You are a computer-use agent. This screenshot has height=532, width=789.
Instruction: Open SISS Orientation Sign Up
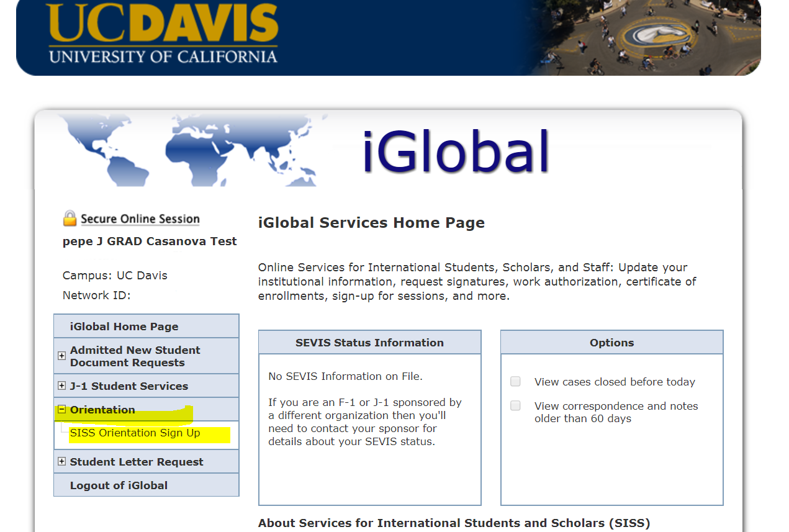point(135,433)
